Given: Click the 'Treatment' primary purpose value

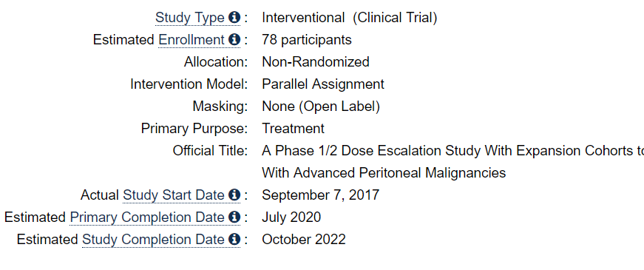Looking at the screenshot, I should click(x=294, y=129).
